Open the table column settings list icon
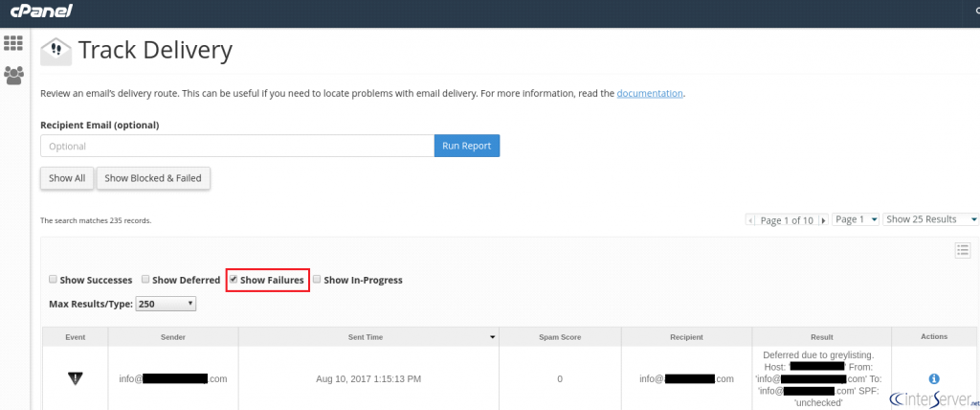 [x=963, y=251]
